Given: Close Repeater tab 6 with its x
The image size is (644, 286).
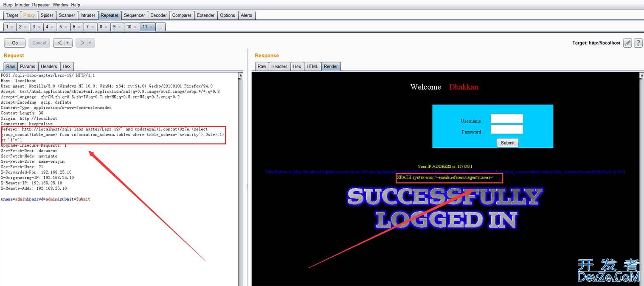Looking at the screenshot, I should click(x=79, y=27).
